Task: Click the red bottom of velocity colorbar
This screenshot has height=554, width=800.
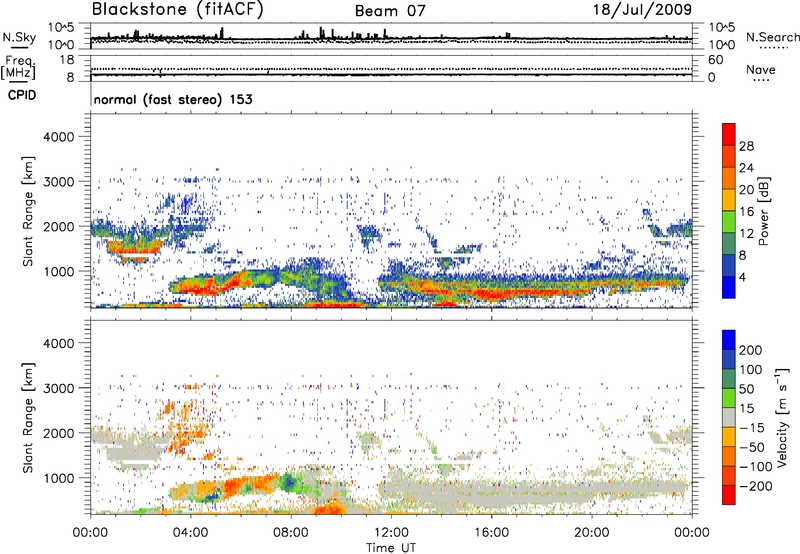Action: point(729,495)
